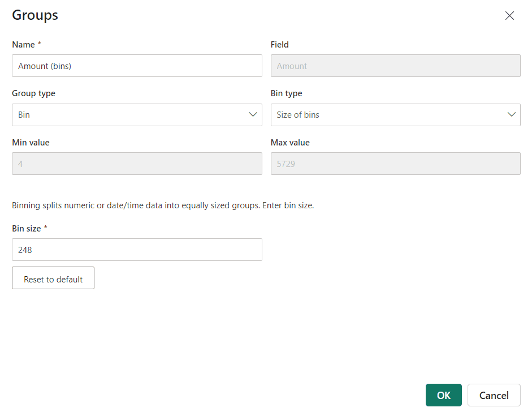The height and width of the screenshot is (416, 532).
Task: Click the chevron arrow on Group type dropdown
Action: pyautogui.click(x=253, y=114)
